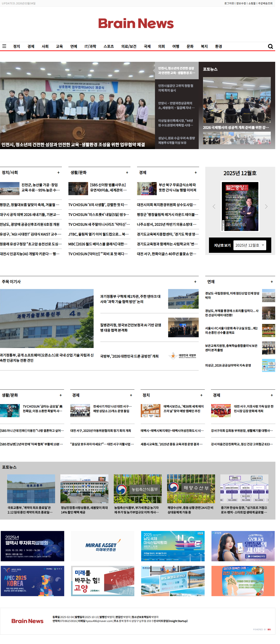280x644 pixels.
Task: Click Brain News header logo
Action: click(138, 24)
